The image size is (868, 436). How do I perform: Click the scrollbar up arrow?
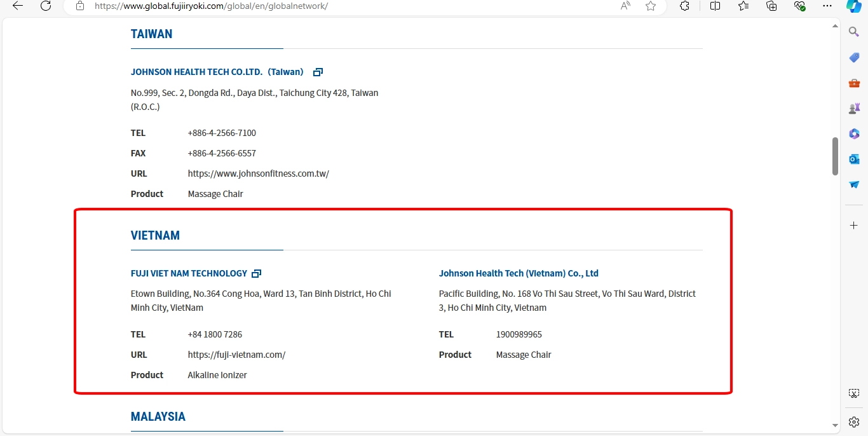tap(836, 26)
